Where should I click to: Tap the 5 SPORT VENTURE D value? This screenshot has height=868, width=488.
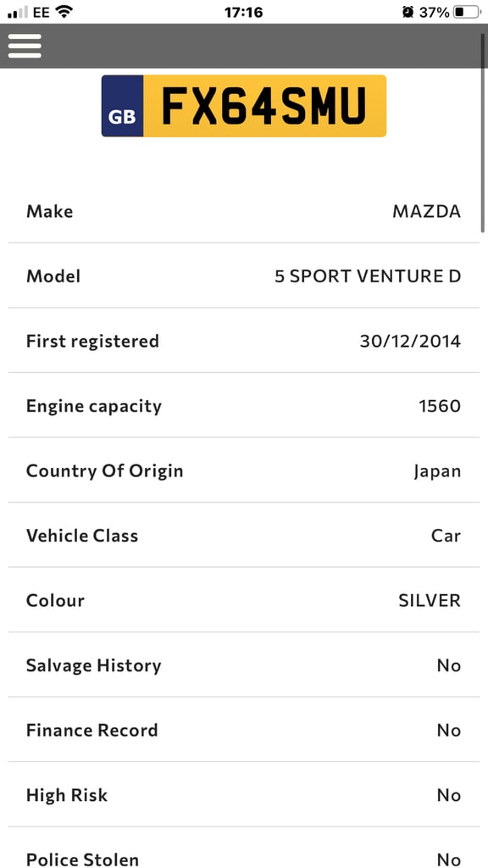tap(368, 275)
